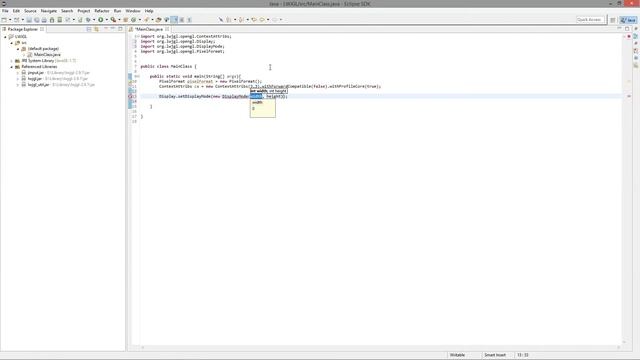Click the Save toolbar icon
Viewport: 640px width, 360px height.
click(x=29, y=20)
